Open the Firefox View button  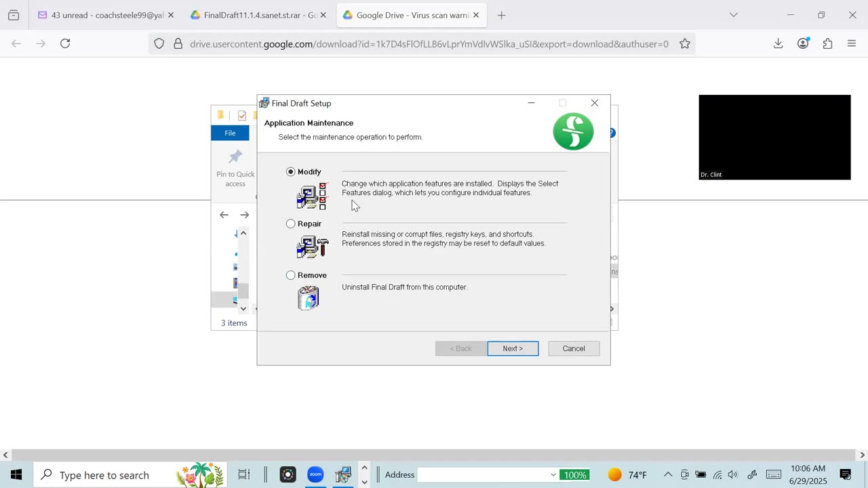click(x=14, y=15)
